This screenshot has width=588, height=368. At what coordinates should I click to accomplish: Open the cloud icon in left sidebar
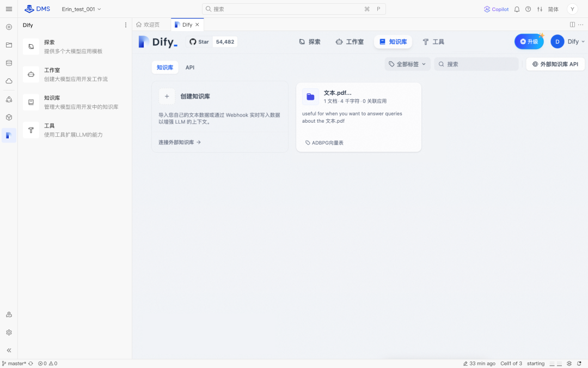tap(9, 81)
